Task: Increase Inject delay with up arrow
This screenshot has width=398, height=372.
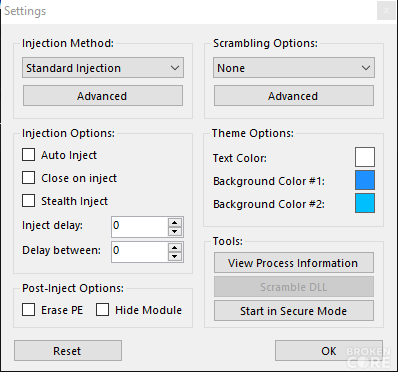Action: point(175,223)
